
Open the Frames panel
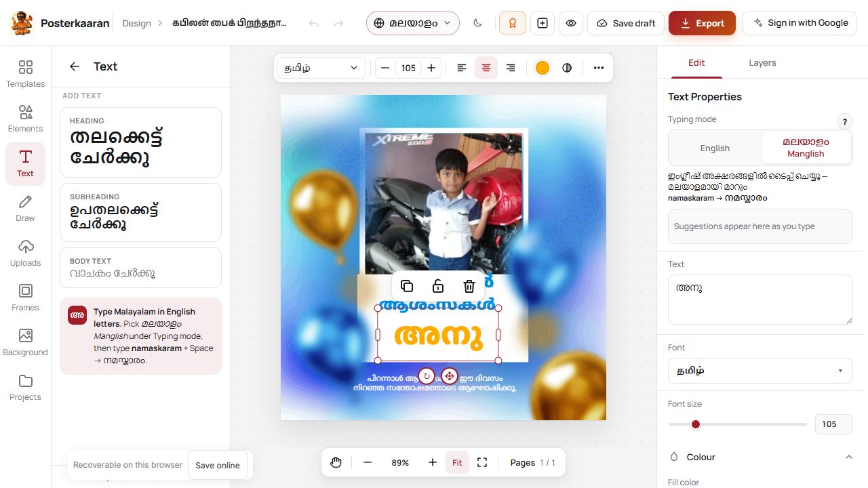[x=25, y=298]
